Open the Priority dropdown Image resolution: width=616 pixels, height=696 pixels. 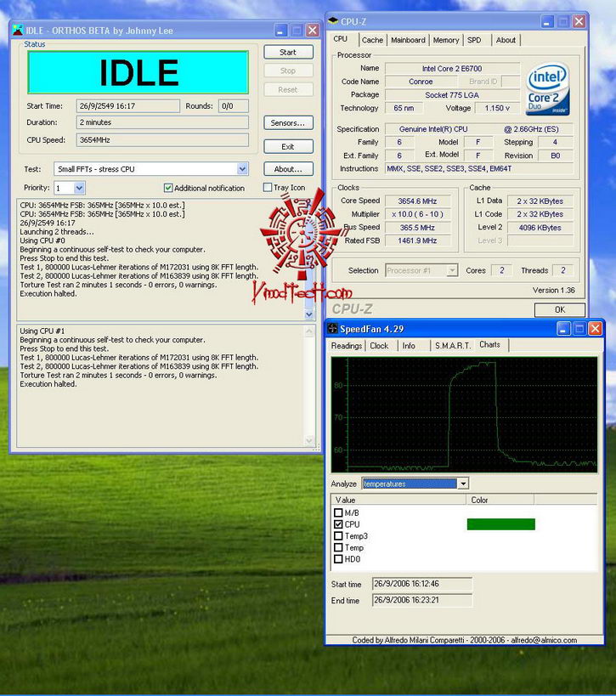click(79, 188)
